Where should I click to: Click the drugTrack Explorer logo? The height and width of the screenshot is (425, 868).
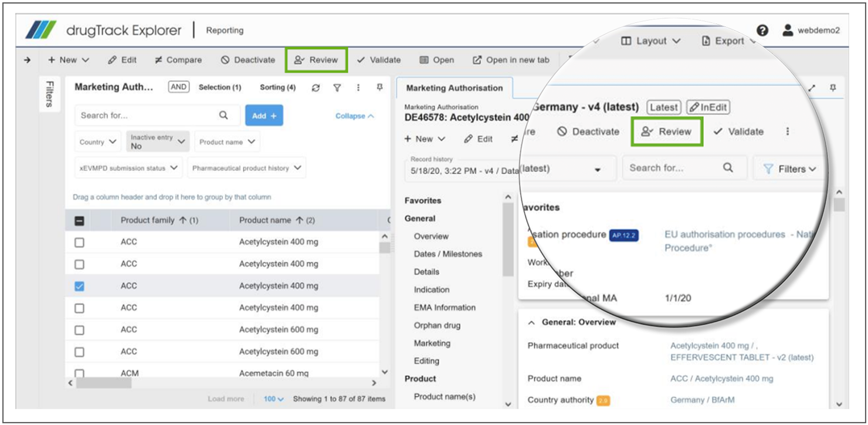tap(103, 30)
